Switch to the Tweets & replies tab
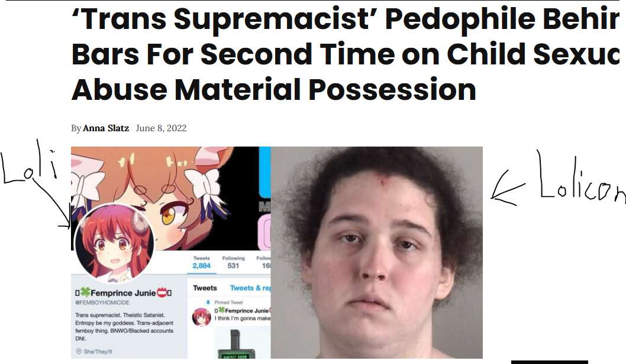 coord(250,288)
